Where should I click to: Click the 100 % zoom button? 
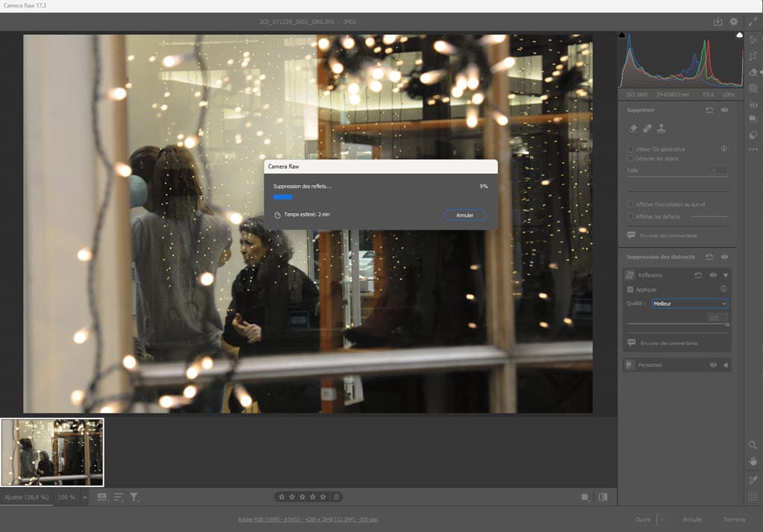[x=66, y=497]
